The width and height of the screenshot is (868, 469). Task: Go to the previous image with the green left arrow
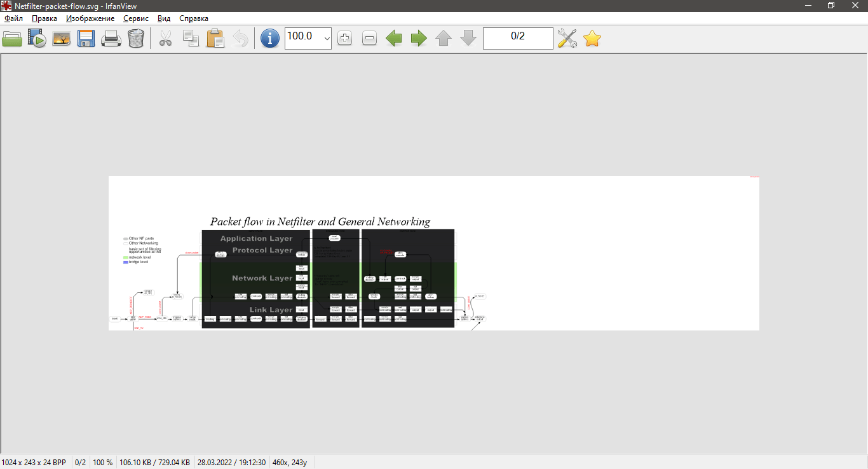point(394,39)
